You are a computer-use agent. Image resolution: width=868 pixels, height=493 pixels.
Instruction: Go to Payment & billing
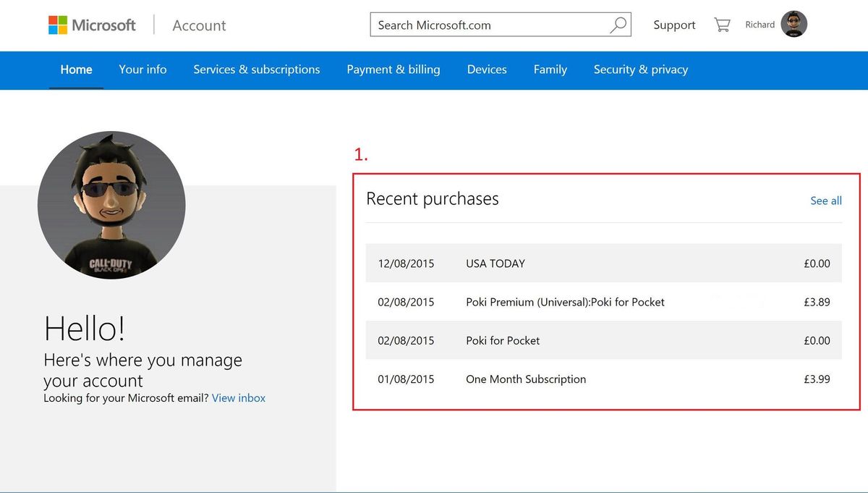393,69
